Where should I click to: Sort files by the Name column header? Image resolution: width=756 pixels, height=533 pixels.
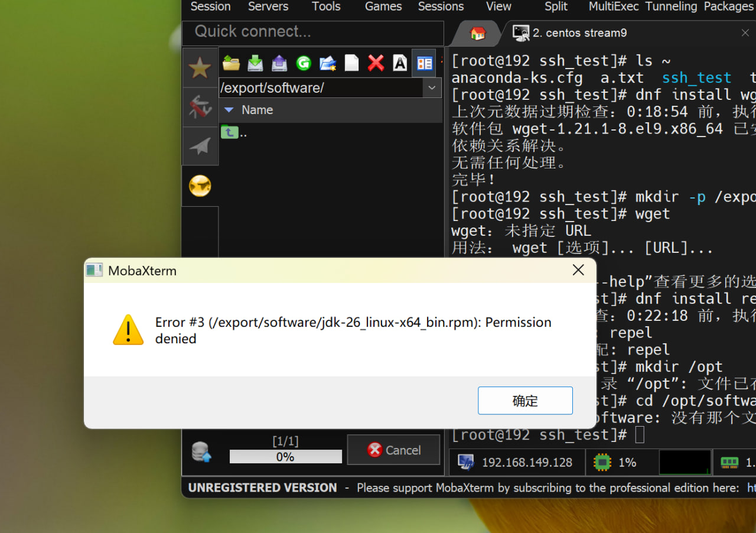[257, 110]
